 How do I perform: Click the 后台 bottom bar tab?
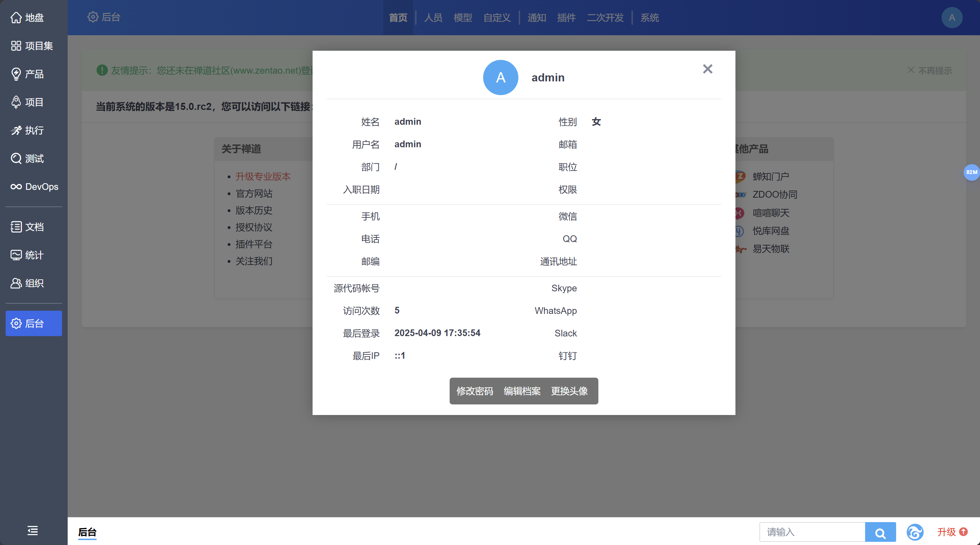87,532
